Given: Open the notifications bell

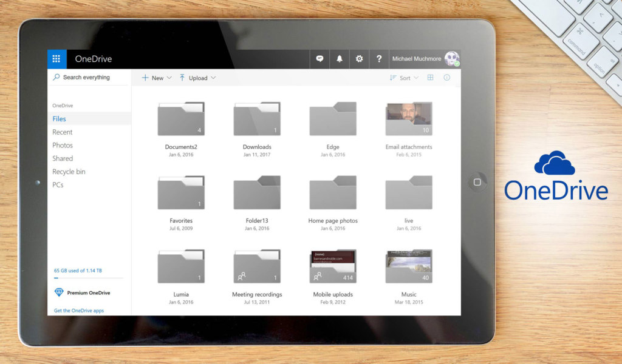Looking at the screenshot, I should pyautogui.click(x=340, y=59).
